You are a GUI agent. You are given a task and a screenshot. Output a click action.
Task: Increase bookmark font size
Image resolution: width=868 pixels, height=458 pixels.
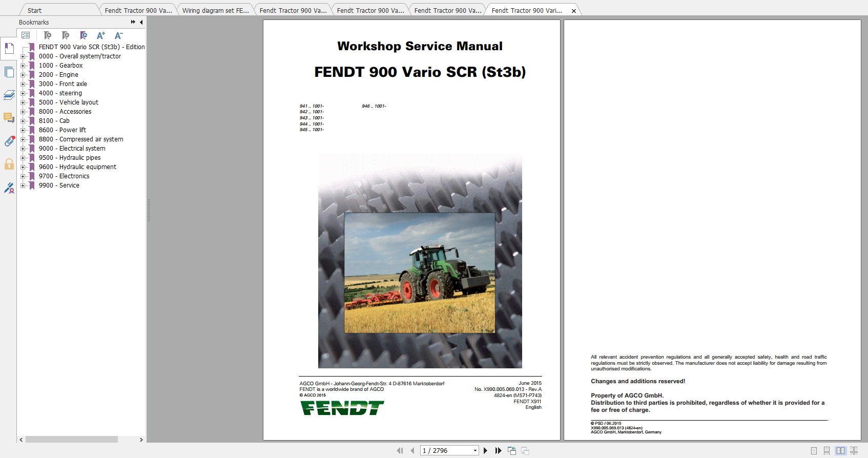click(x=101, y=35)
